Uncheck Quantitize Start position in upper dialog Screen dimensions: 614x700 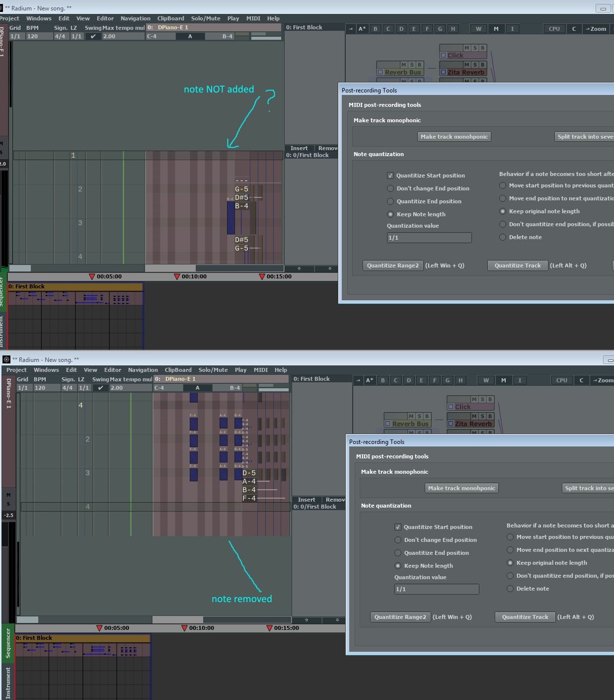pyautogui.click(x=390, y=175)
